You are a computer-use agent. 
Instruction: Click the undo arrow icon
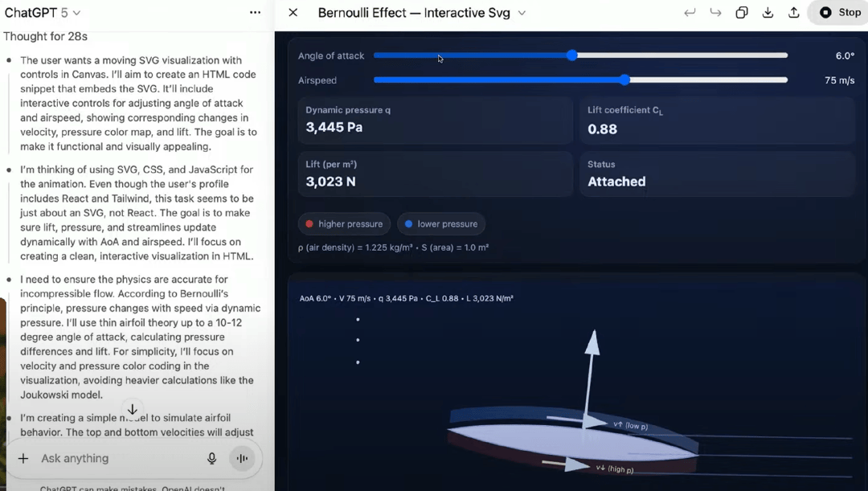[690, 13]
